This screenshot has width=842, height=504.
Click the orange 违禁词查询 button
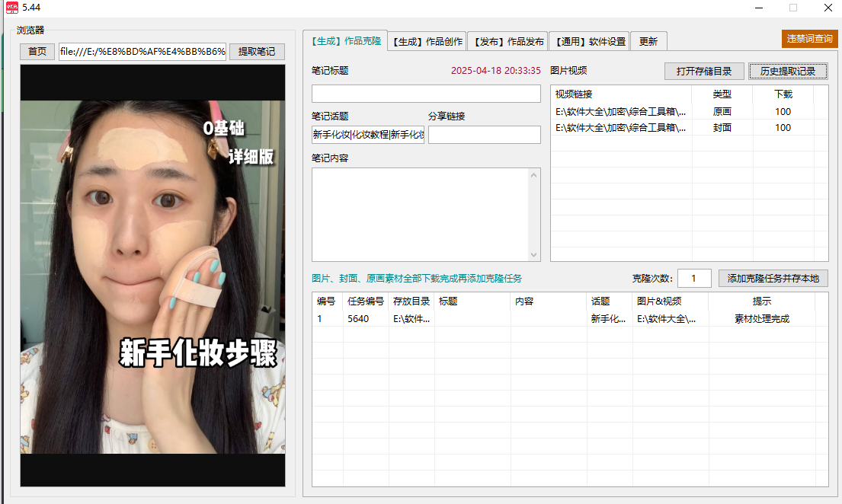809,39
